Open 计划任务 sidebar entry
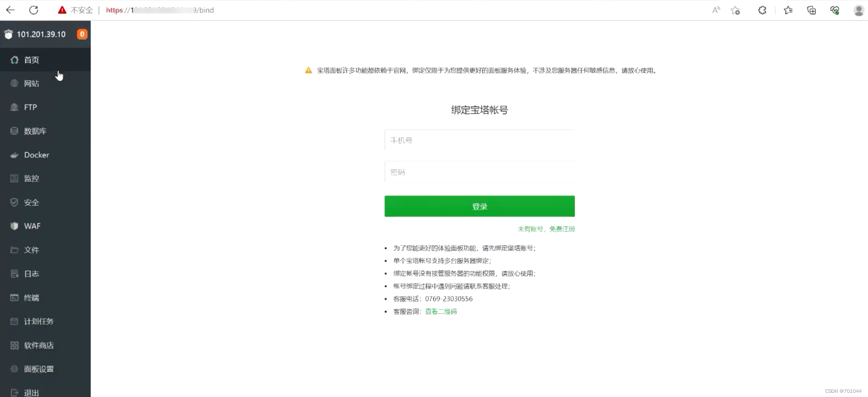Screen dimensions: 868x397 click(x=45, y=321)
